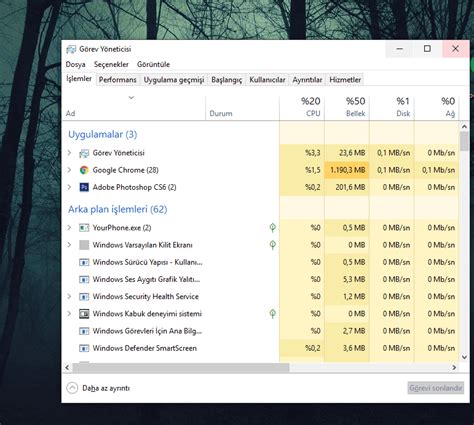Sort by the Bellek column header
The width and height of the screenshot is (474, 425).
(347, 107)
